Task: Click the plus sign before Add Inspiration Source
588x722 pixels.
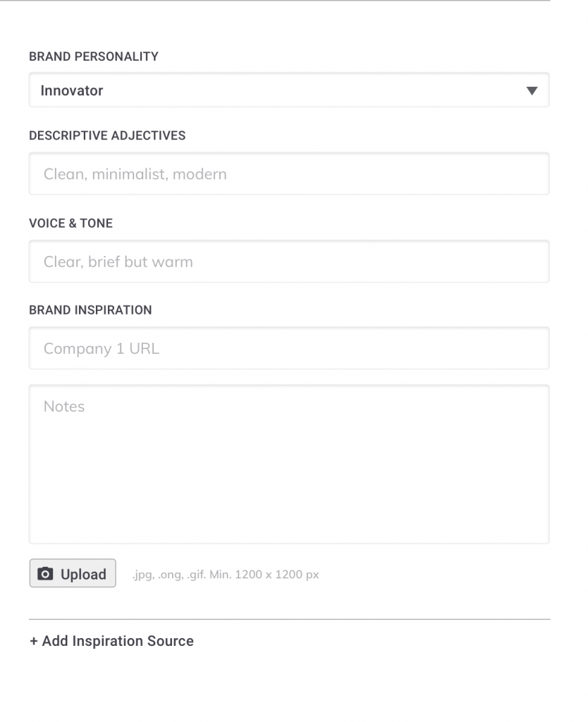Action: (34, 641)
